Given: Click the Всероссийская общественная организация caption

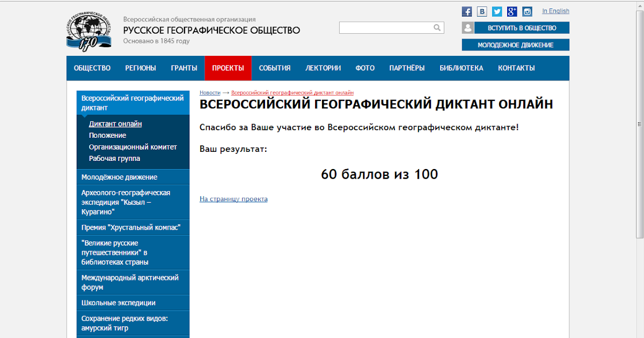Looking at the screenshot, I should (189, 19).
